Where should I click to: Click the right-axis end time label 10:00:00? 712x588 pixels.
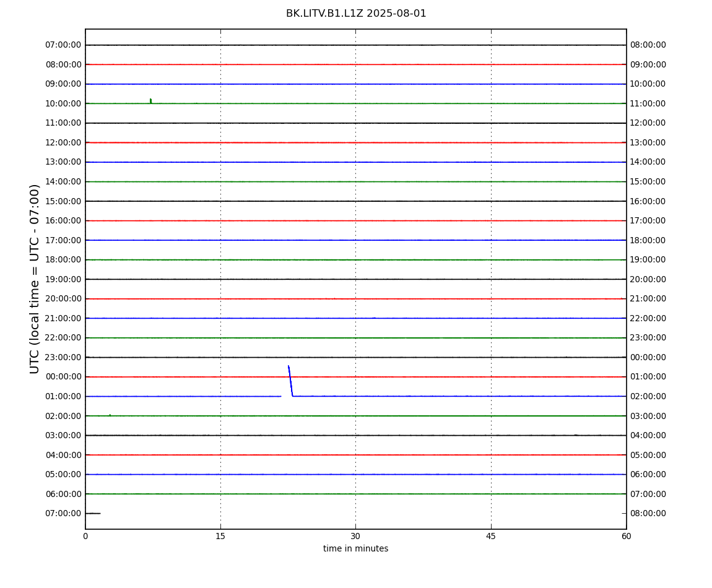coord(648,84)
